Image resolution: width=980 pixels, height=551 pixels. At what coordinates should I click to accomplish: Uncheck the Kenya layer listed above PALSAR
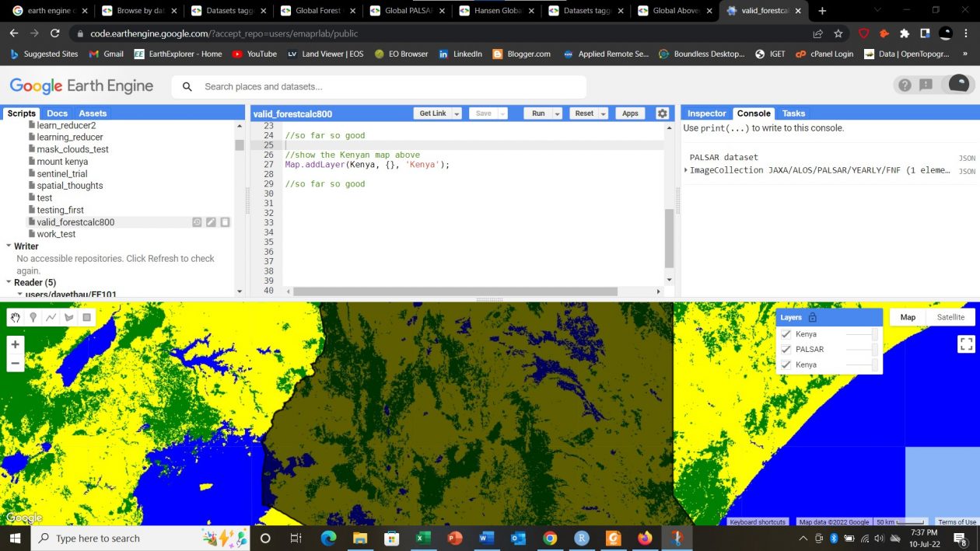786,334
